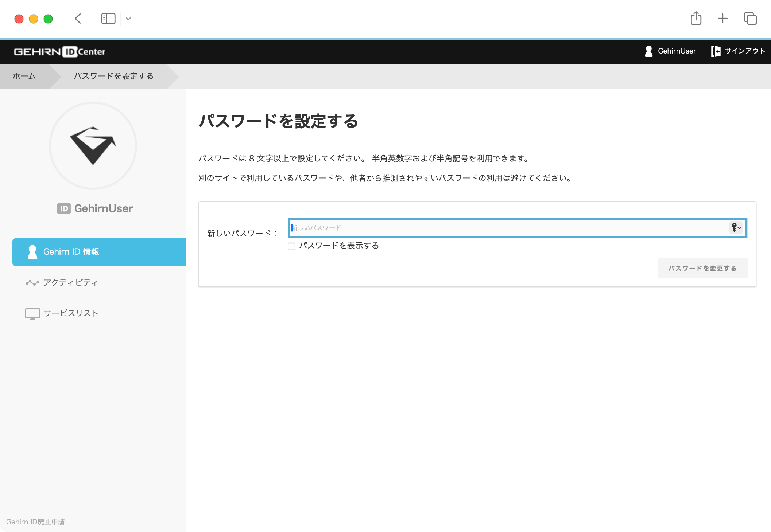Viewport: 771px width, 532px height.
Task: Open a new tab with plus icon
Action: [722, 19]
